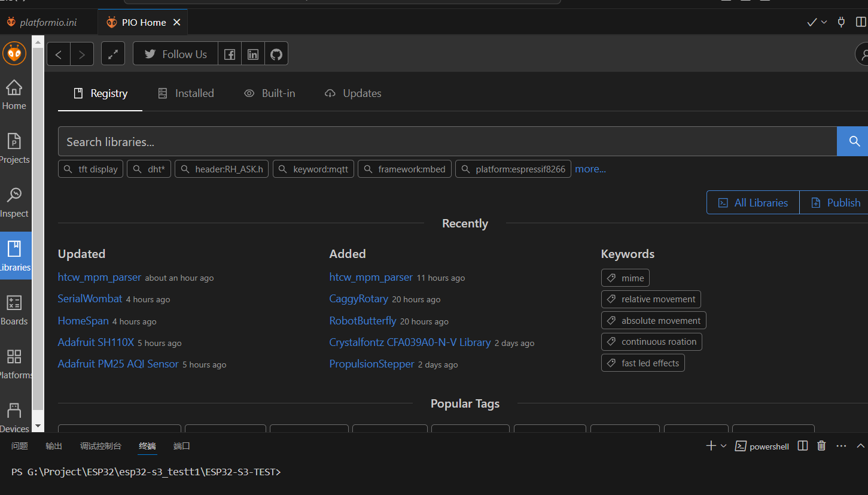The image size is (868, 495).
Task: Click the PlatformIO alien logo
Action: (x=14, y=53)
